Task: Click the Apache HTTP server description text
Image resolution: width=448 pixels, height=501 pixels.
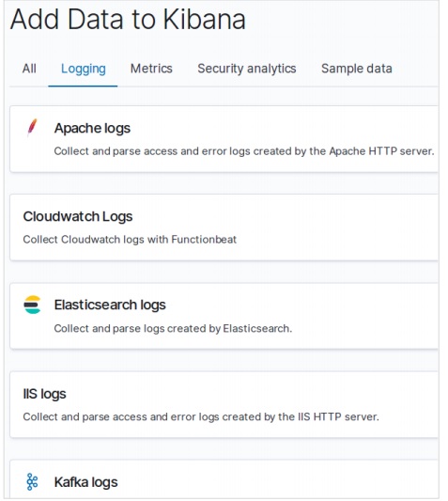Action: pos(244,151)
